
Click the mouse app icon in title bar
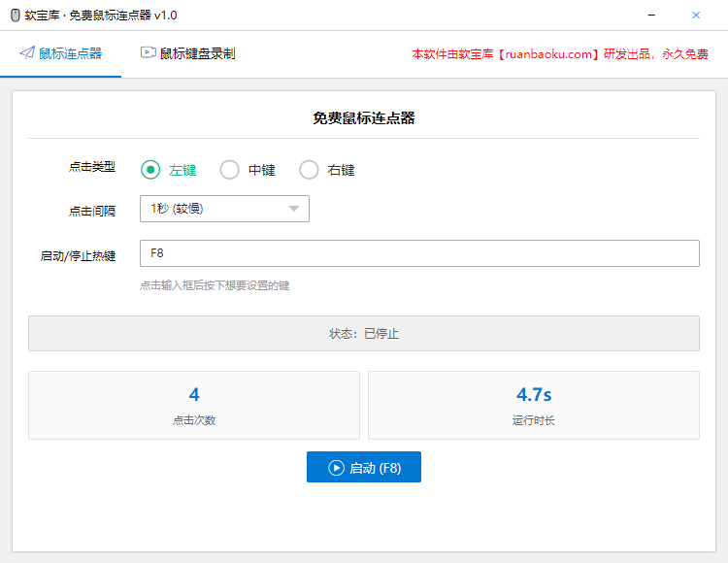click(16, 16)
